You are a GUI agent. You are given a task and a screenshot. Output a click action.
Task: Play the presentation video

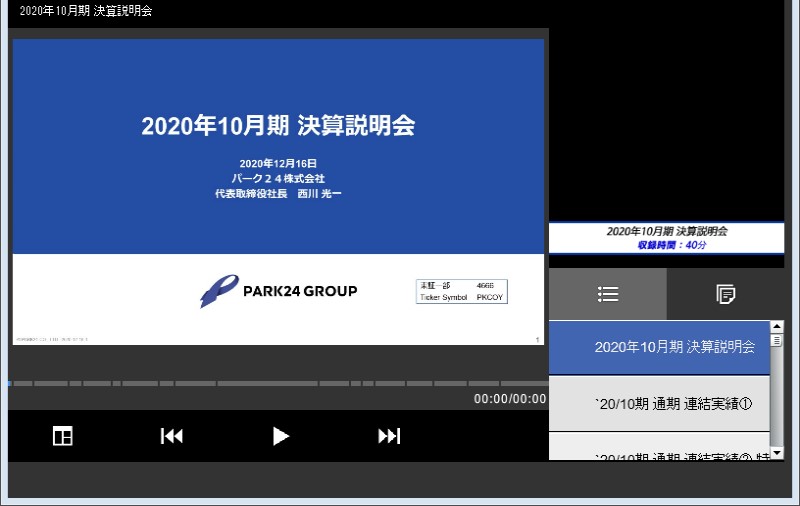point(281,436)
